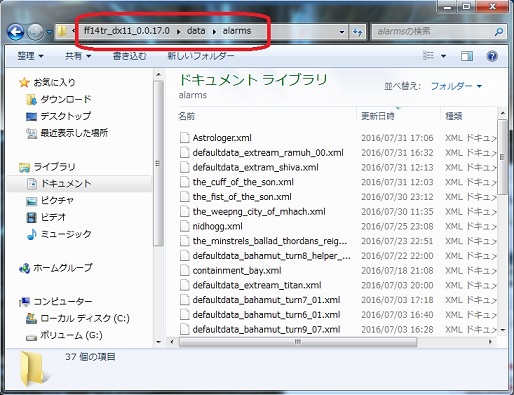Click the file list scroll-down arrow
The height and width of the screenshot is (395, 514).
tap(502, 330)
